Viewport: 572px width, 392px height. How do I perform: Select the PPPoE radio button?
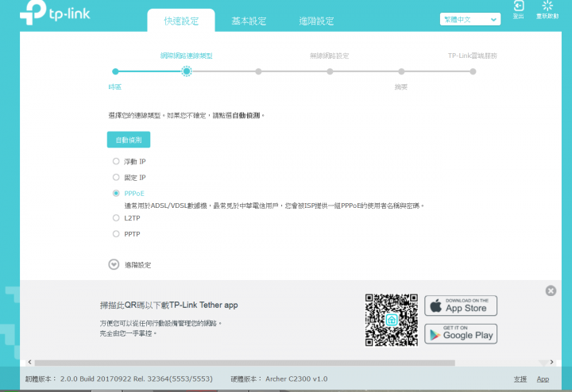click(116, 193)
